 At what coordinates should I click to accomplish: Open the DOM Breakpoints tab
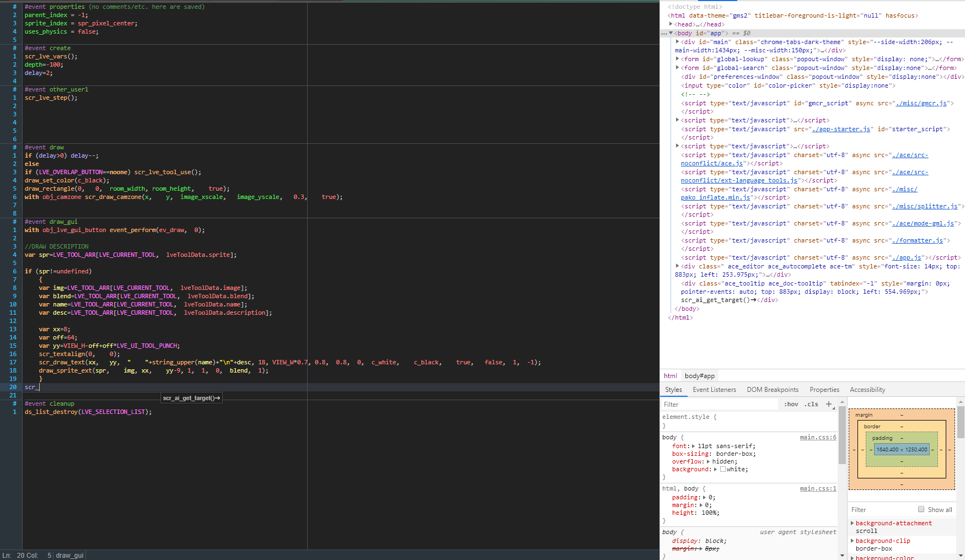[x=773, y=390]
